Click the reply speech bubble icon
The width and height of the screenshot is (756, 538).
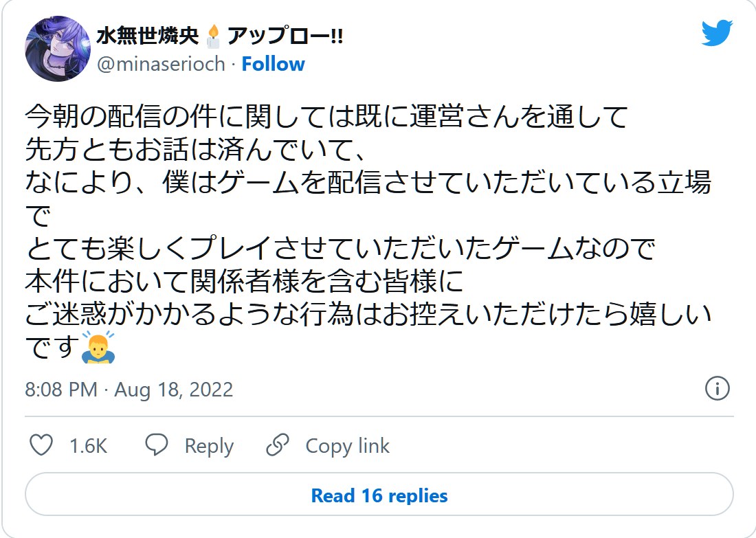157,445
